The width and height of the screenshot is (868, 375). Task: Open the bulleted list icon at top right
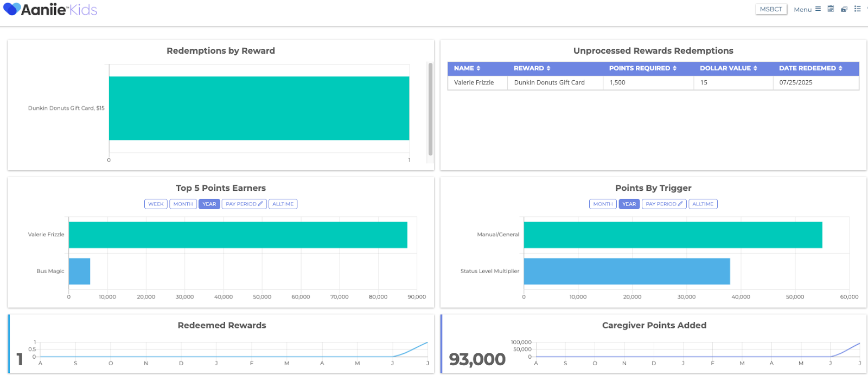pos(858,9)
